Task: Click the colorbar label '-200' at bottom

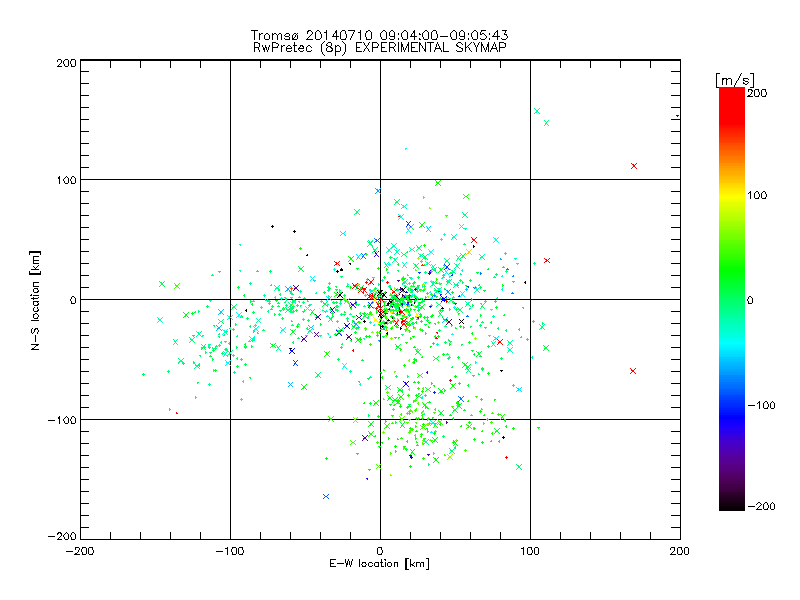Action: [x=761, y=506]
